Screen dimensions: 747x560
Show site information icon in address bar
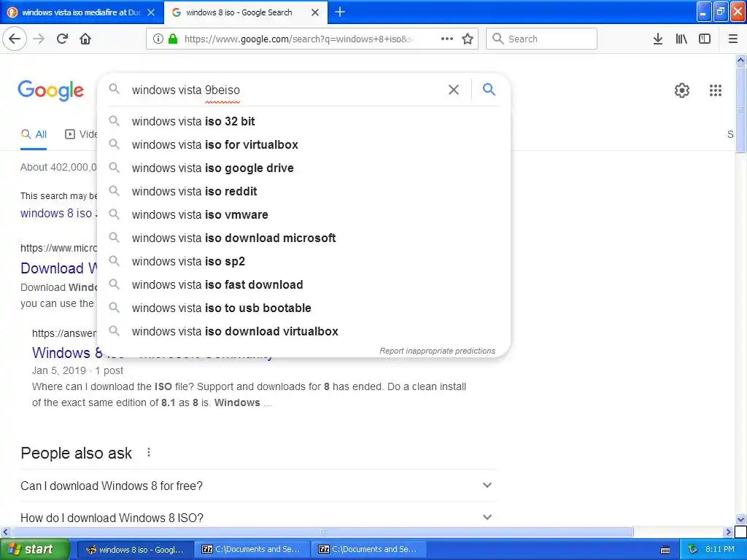(x=158, y=39)
